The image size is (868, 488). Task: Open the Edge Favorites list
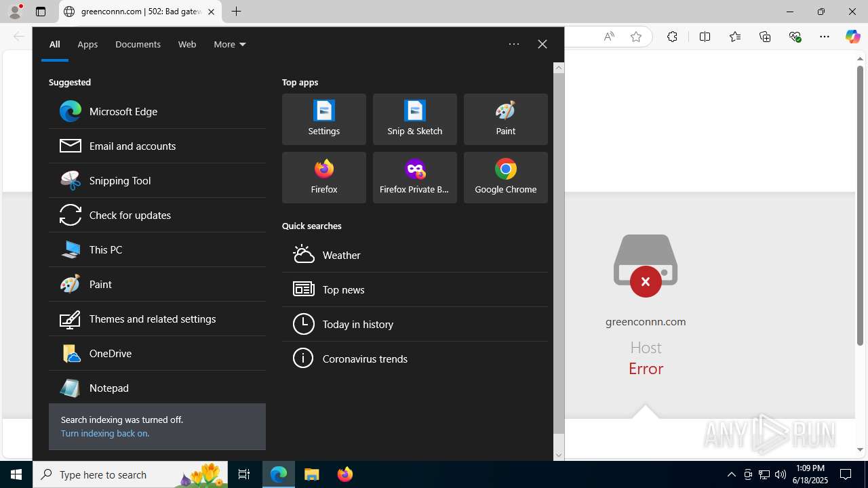735,37
